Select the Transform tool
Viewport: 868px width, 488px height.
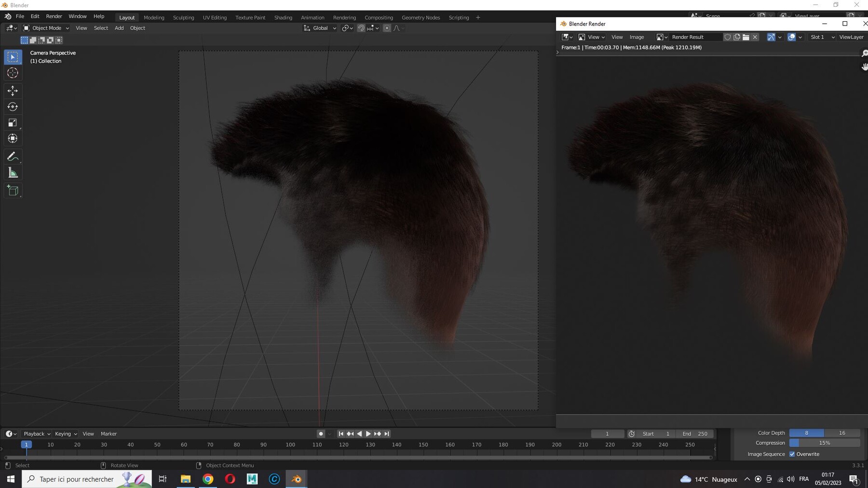[13, 139]
